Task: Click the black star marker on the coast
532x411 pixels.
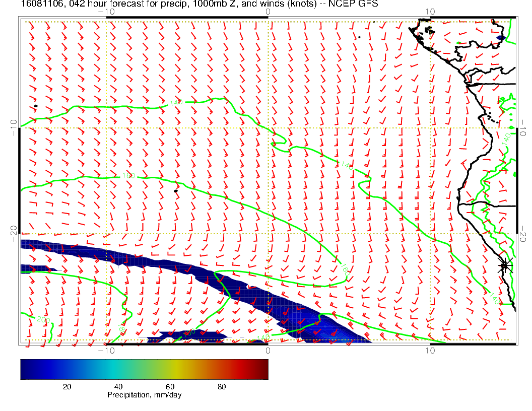Action: (x=505, y=265)
